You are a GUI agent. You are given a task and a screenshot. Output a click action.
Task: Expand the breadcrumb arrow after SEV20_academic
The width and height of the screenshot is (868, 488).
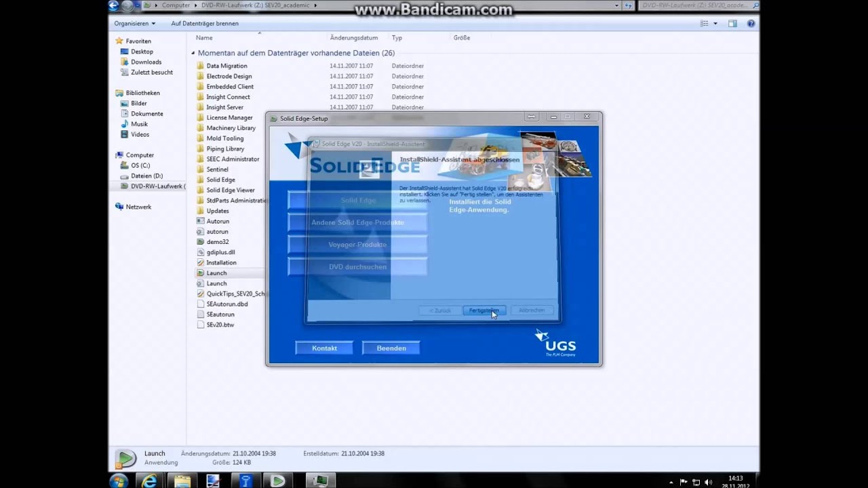[315, 5]
